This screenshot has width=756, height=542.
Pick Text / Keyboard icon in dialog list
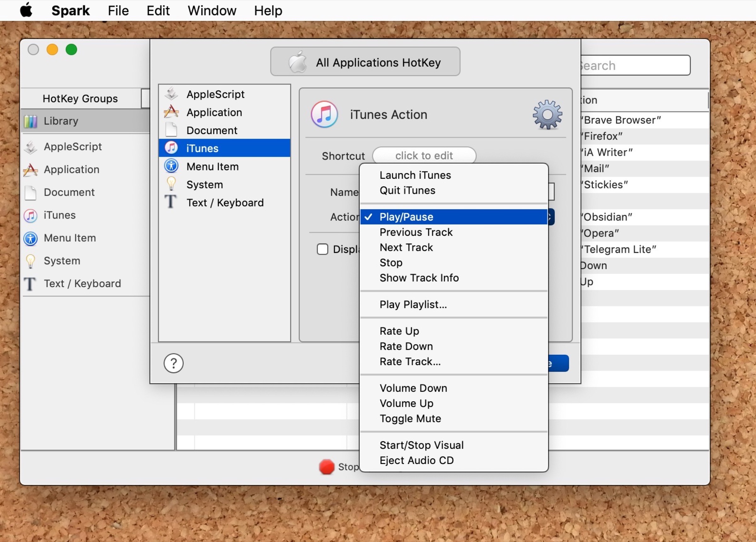coord(171,202)
